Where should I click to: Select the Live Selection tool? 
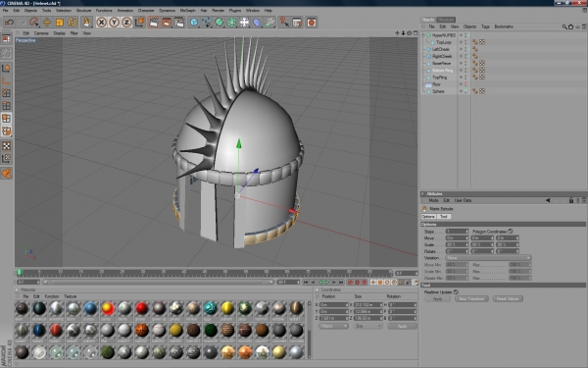34,23
